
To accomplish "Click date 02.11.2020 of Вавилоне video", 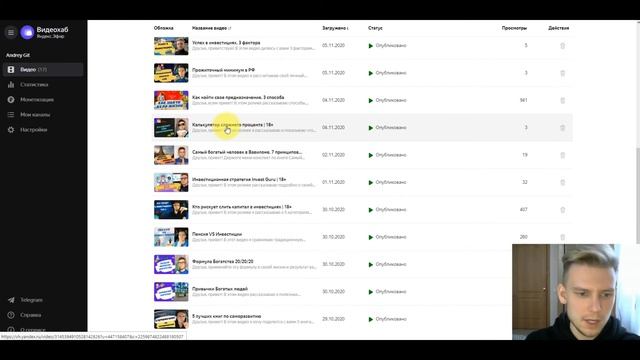I will click(333, 155).
